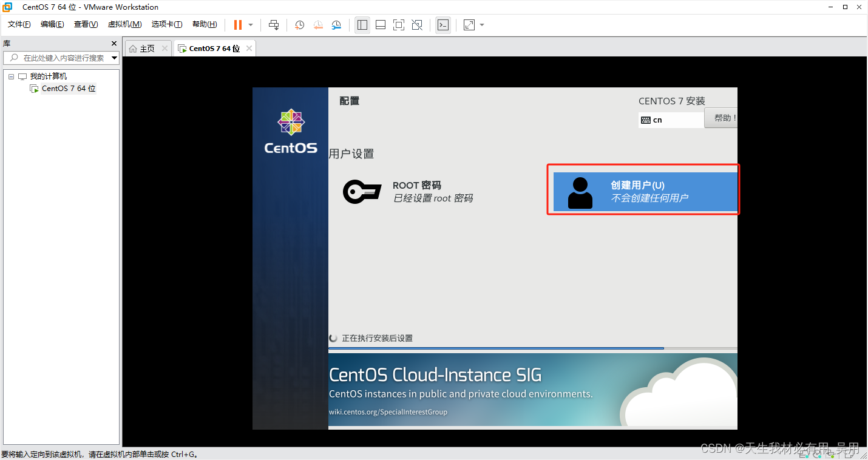The width and height of the screenshot is (868, 460).
Task: Open the power options dropdown arrow
Action: (x=251, y=25)
